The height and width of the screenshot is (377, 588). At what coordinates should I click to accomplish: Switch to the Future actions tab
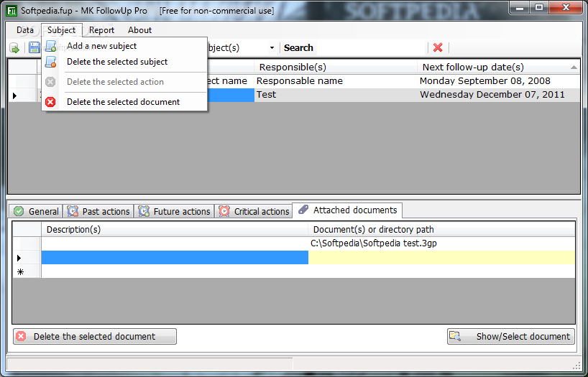coord(175,211)
